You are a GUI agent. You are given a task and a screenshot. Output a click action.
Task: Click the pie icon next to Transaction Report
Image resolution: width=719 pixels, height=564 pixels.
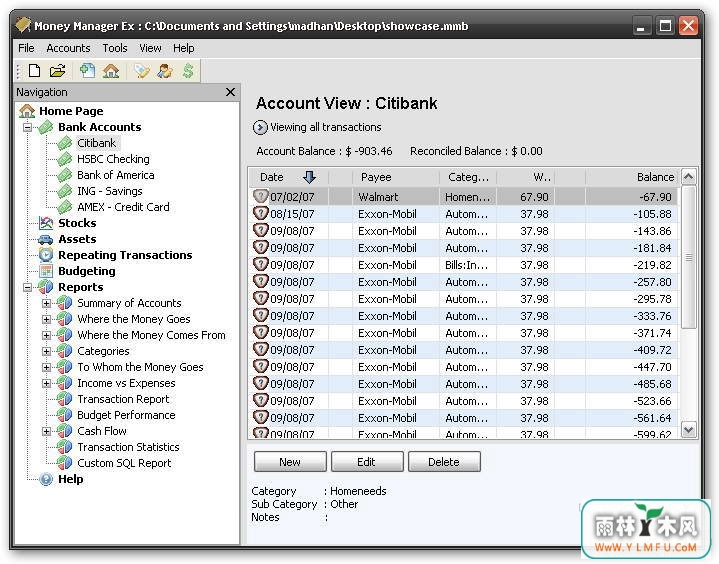(65, 399)
